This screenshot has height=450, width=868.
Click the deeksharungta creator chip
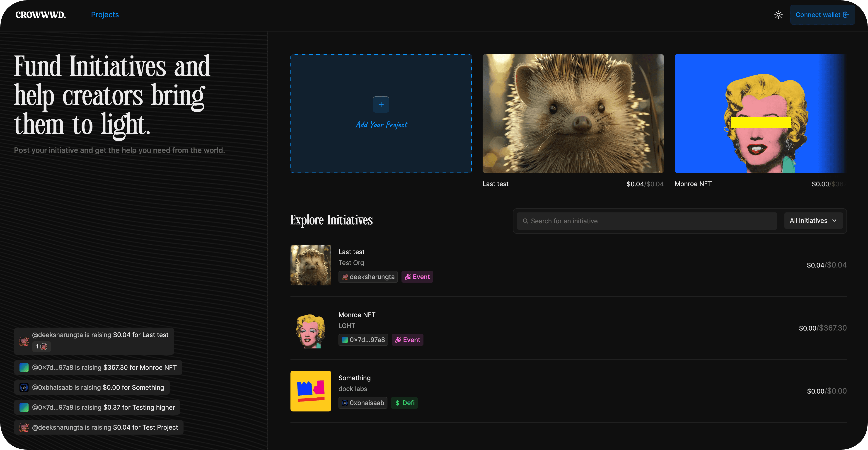pos(368,277)
